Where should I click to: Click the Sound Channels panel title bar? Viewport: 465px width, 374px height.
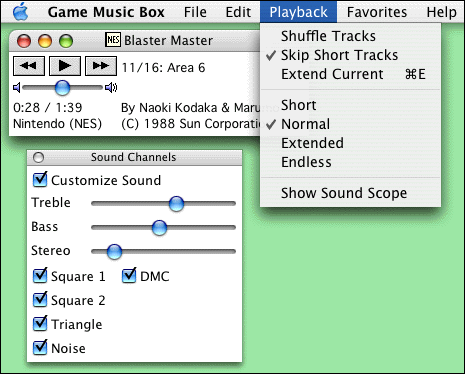pyautogui.click(x=135, y=157)
